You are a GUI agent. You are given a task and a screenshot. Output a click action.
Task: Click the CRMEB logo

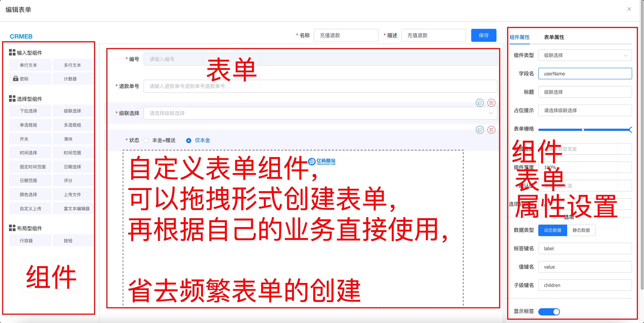[x=21, y=36]
